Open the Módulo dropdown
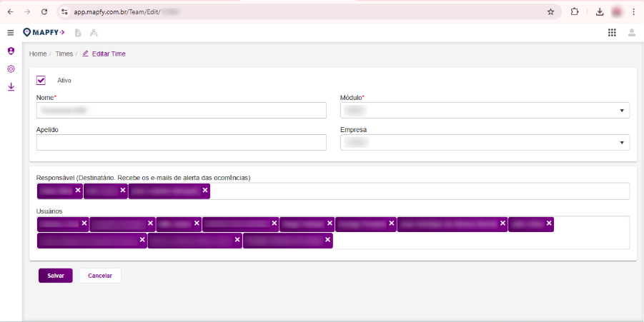The width and height of the screenshot is (644, 322). (x=485, y=111)
